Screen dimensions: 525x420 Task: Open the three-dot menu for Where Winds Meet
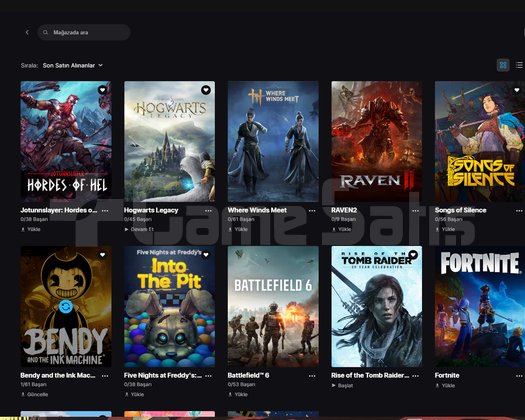312,211
